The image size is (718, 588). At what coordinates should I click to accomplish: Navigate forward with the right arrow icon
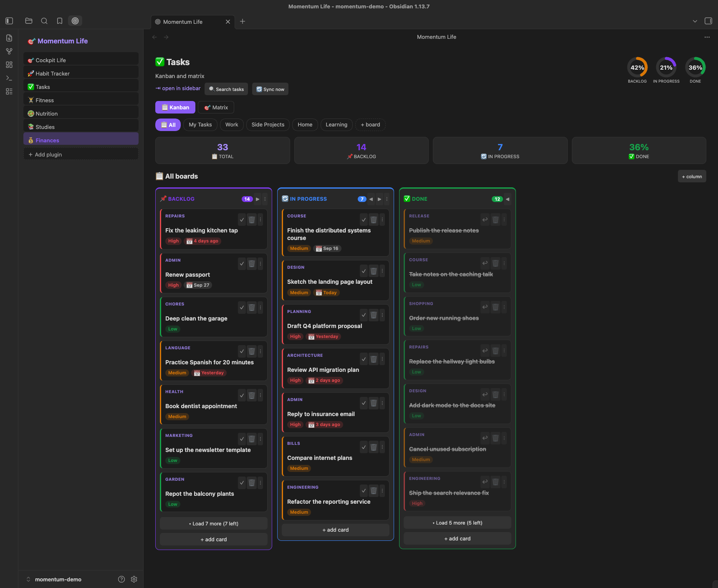pyautogui.click(x=166, y=37)
